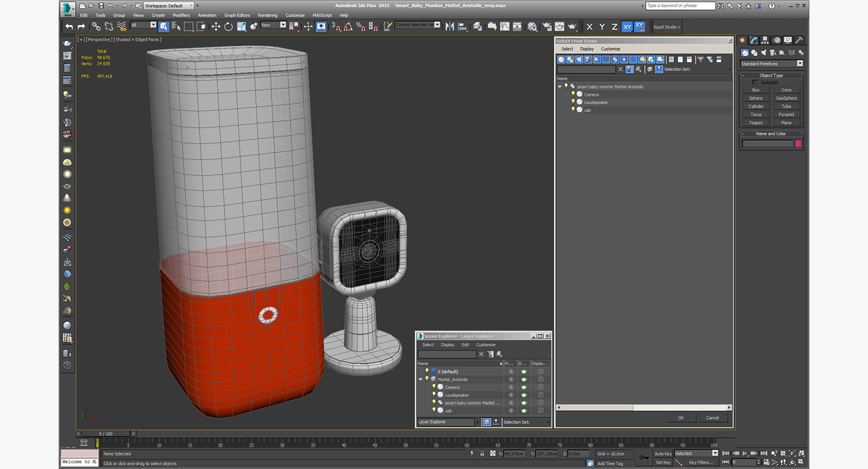Click the GeoSphere button

tap(786, 98)
